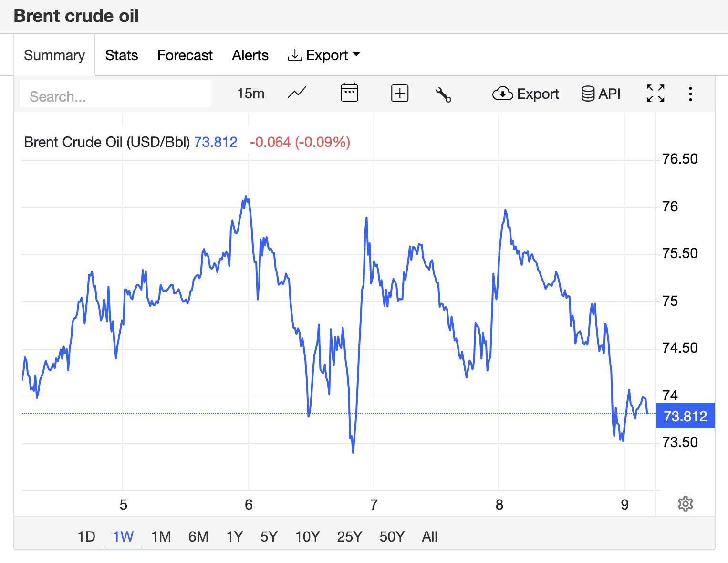Click the 76.50 price axis label

(x=680, y=159)
